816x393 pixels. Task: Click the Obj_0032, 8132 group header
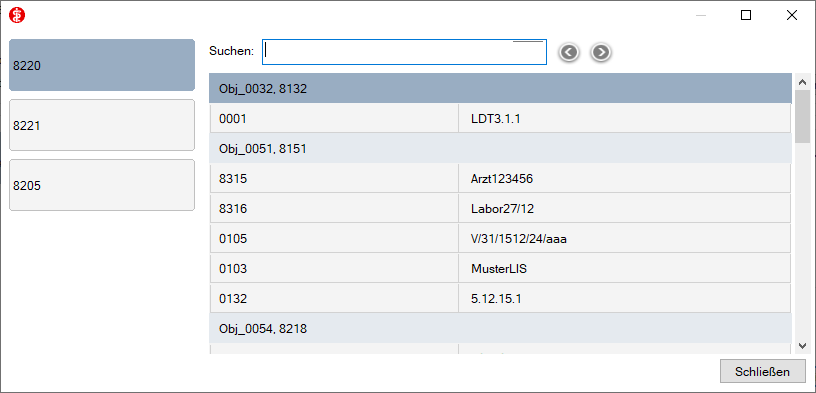click(500, 88)
